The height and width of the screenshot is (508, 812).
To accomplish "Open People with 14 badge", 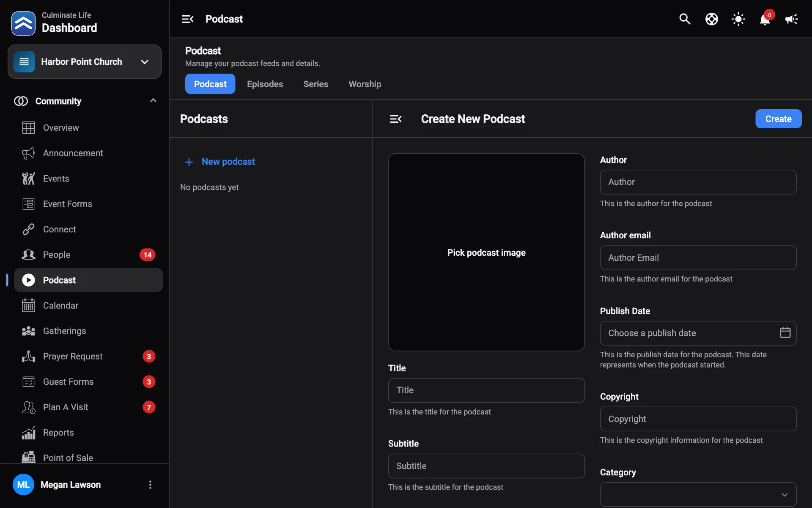I will [88, 255].
